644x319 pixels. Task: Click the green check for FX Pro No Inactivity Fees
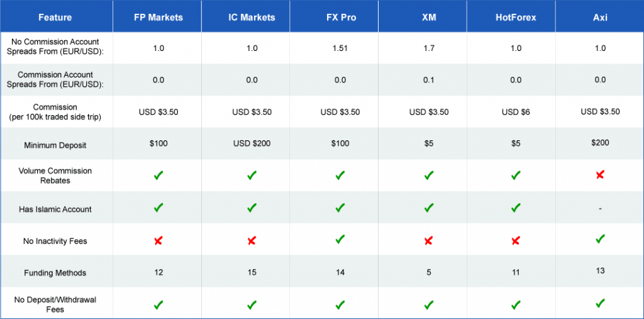click(x=340, y=239)
